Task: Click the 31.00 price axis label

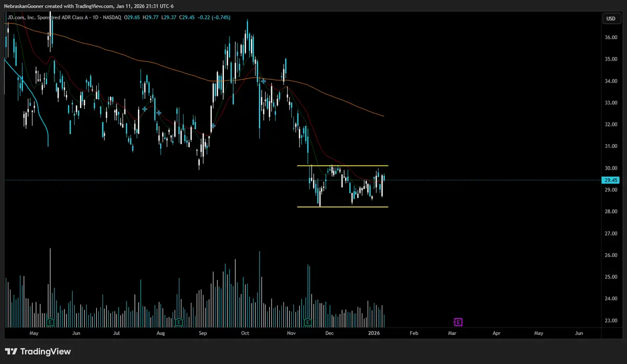Action: coord(611,146)
